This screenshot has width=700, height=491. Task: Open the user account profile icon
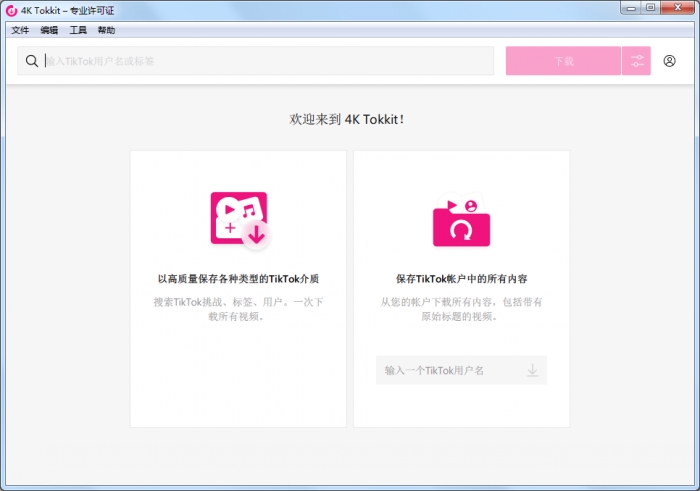click(669, 61)
